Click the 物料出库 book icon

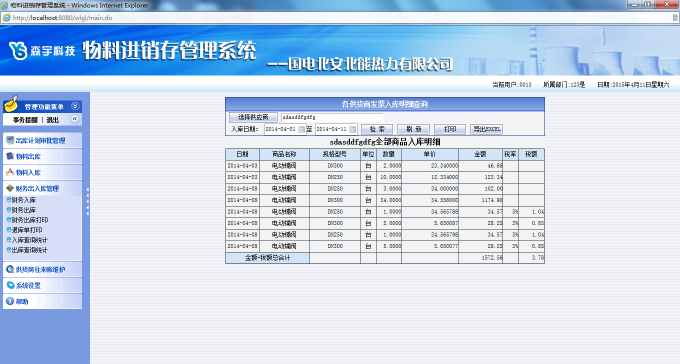[x=10, y=156]
